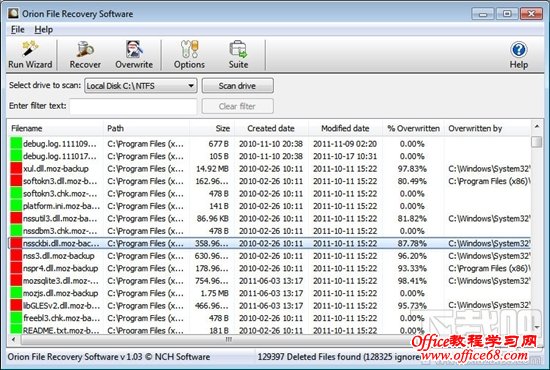
Task: Click the 2011-11-09 02:20 modified date
Action: pyautogui.click(x=345, y=144)
